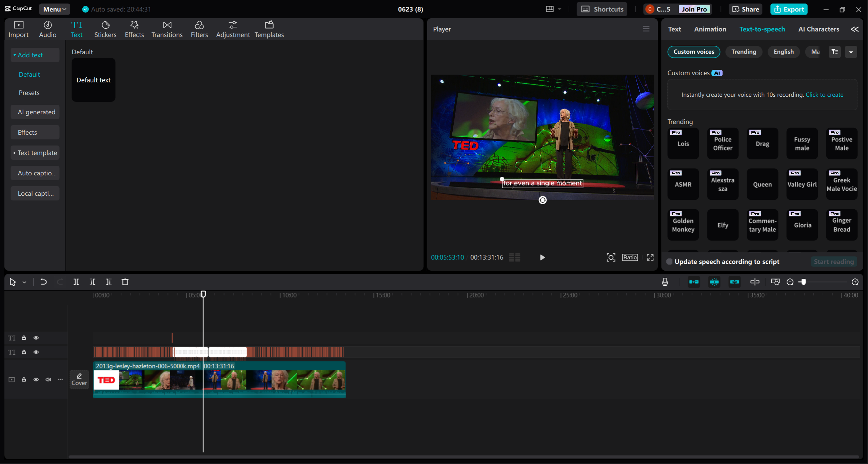
Task: Open the Transitions panel
Action: coord(167,29)
